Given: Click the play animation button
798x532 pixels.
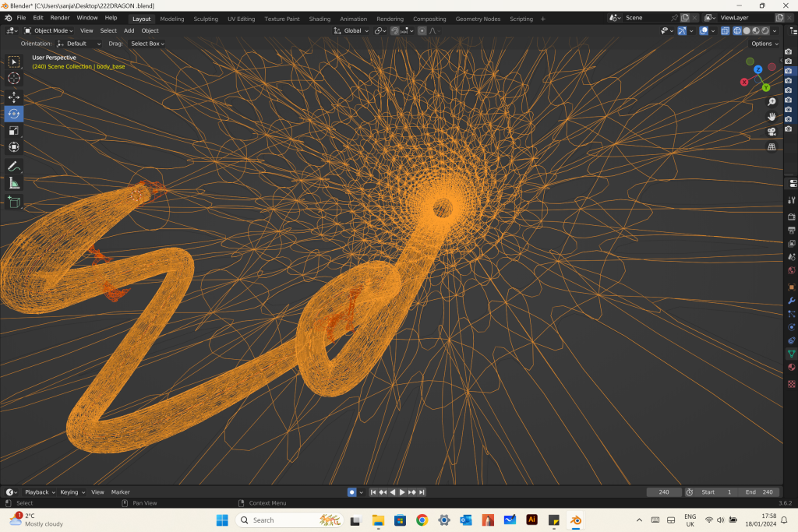Looking at the screenshot, I should 402,492.
